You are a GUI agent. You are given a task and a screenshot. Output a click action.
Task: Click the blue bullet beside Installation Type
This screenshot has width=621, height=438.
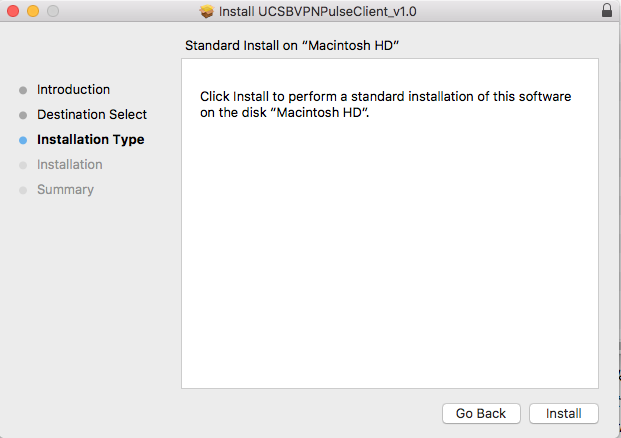coord(23,140)
